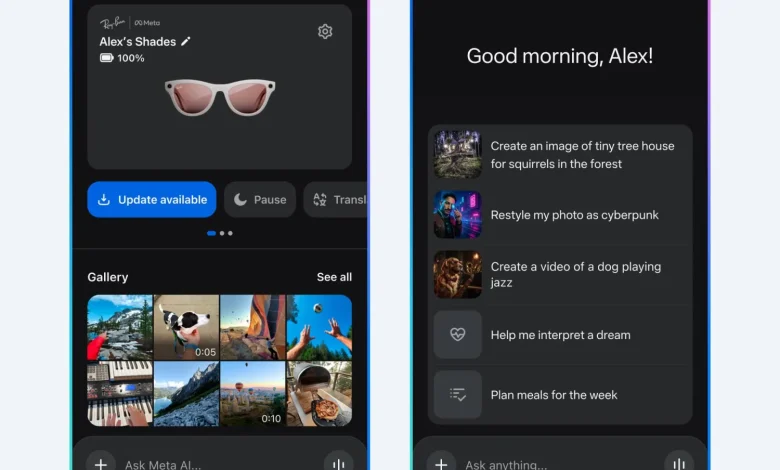Edit the Alex's Shades name with pencil icon
The image size is (780, 470).
tap(186, 41)
